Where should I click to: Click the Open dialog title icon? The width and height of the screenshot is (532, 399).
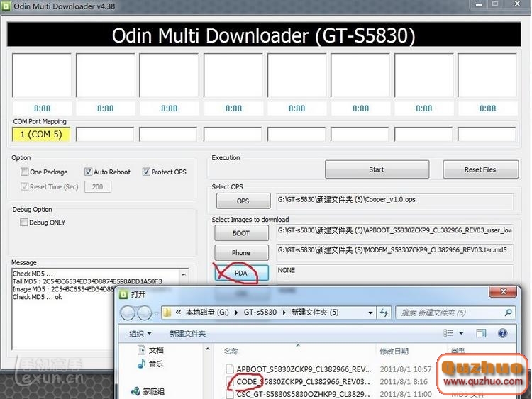tap(123, 294)
